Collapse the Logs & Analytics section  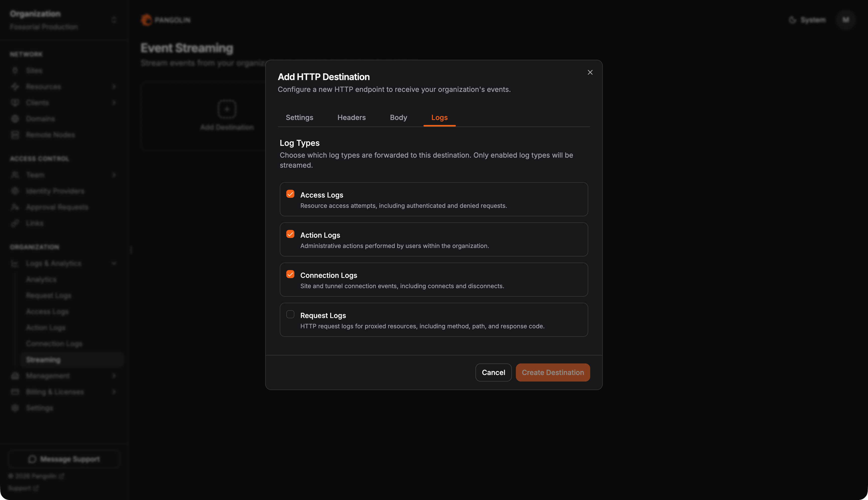click(114, 263)
